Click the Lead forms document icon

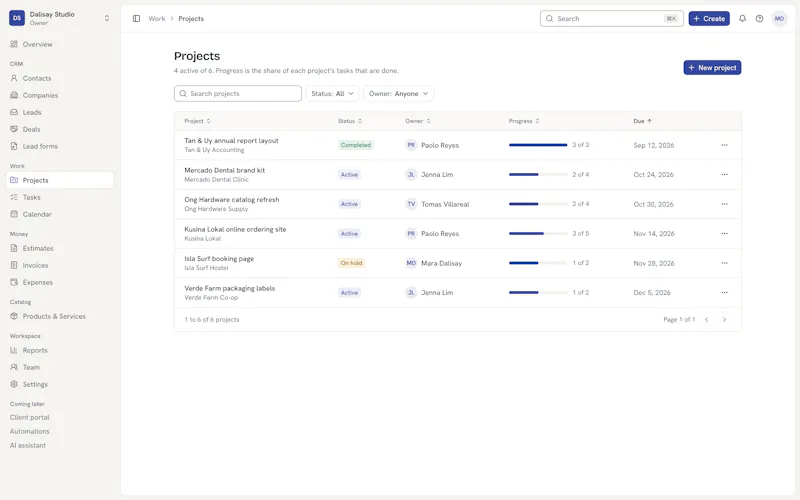(14, 146)
